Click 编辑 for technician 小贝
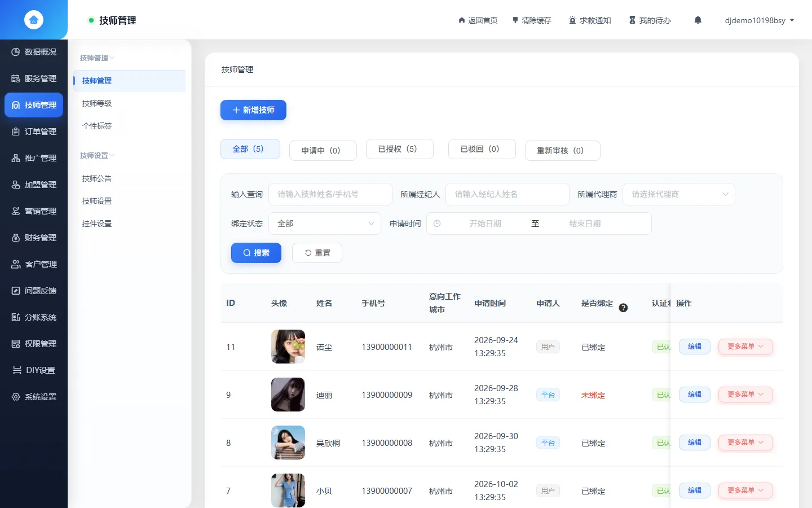The height and width of the screenshot is (508, 812). point(695,491)
